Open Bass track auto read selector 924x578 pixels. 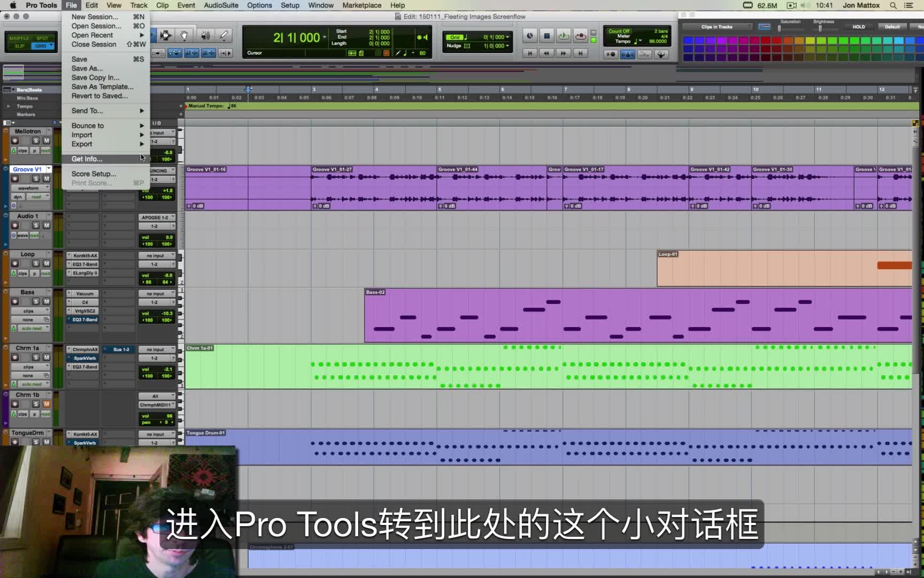point(31,328)
